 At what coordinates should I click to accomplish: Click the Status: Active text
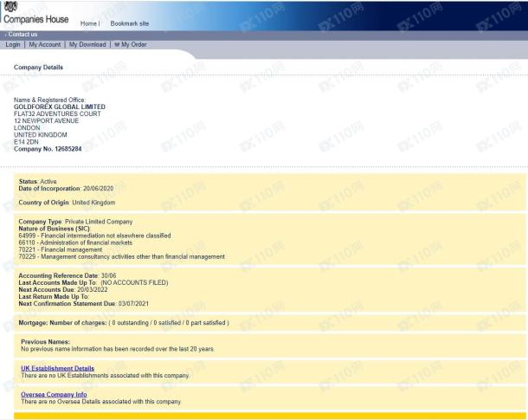37,181
